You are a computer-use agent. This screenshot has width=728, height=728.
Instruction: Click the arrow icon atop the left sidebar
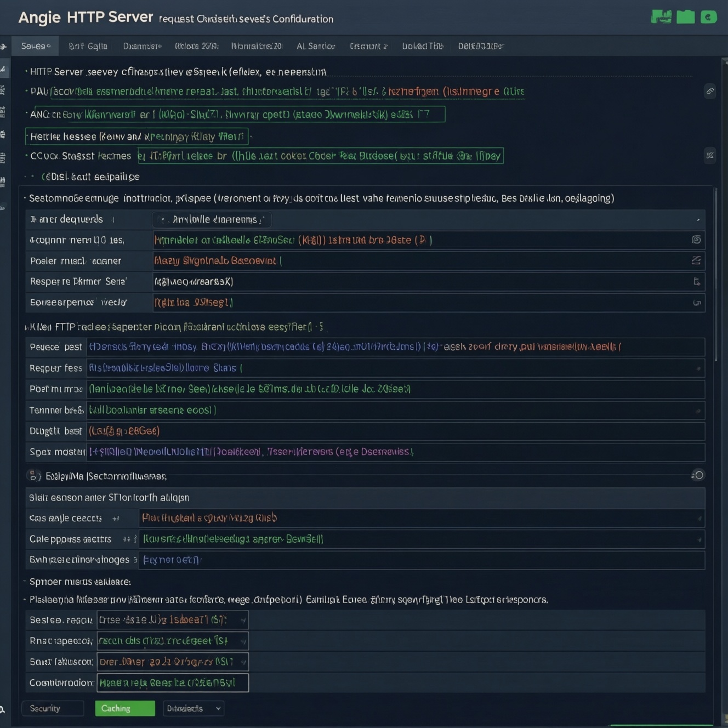[3, 47]
